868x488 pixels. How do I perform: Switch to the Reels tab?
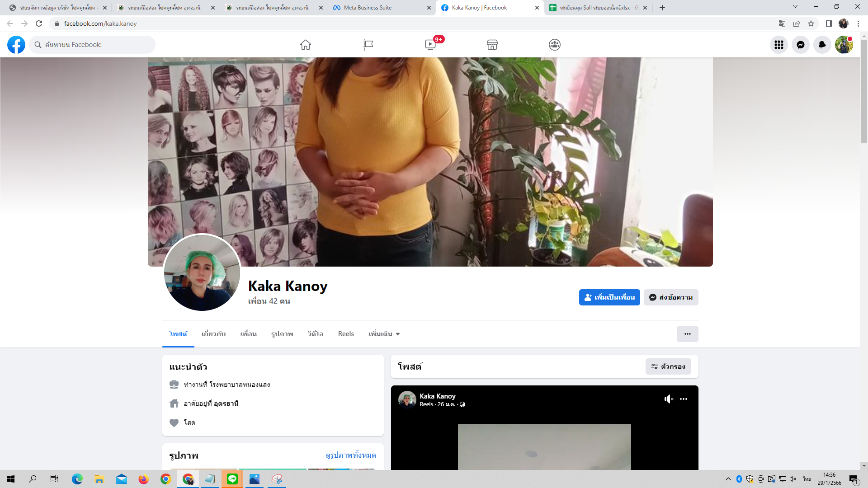[x=346, y=334]
